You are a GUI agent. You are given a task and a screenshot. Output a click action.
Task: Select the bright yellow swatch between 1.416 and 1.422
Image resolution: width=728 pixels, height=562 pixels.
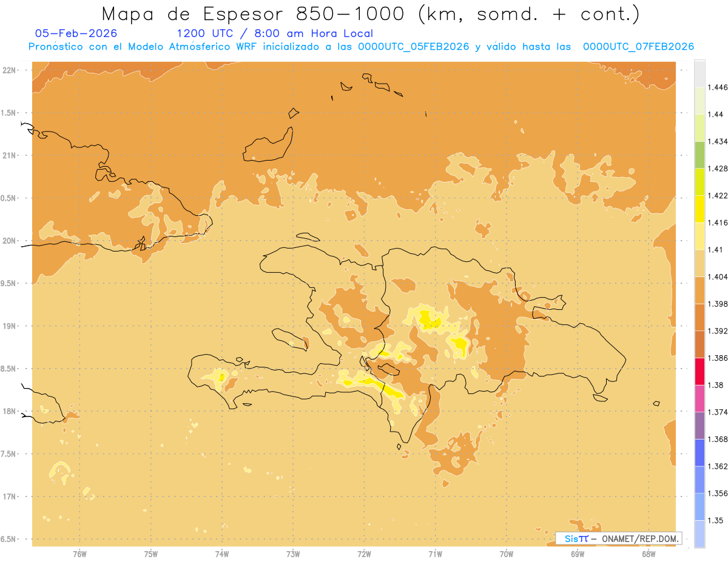tap(699, 209)
